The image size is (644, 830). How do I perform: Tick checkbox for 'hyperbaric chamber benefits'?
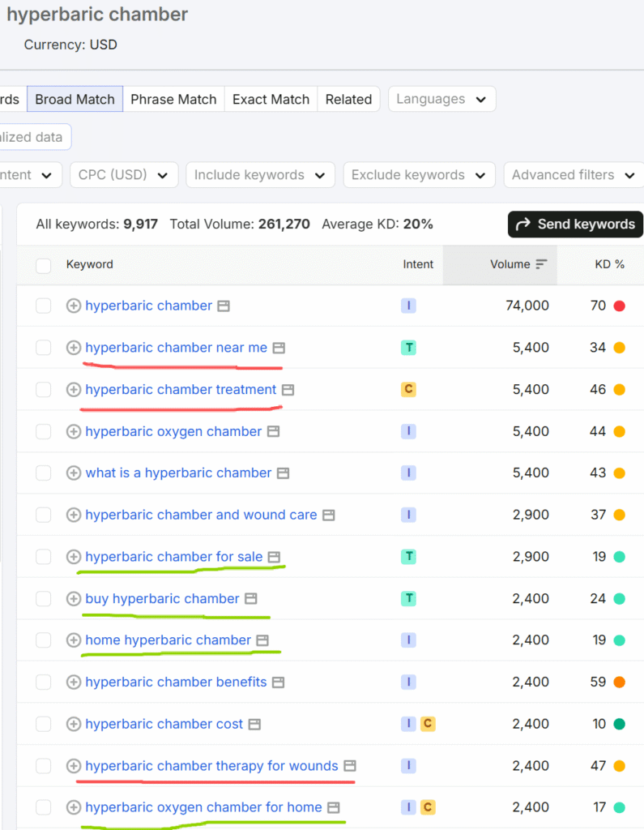pos(44,682)
